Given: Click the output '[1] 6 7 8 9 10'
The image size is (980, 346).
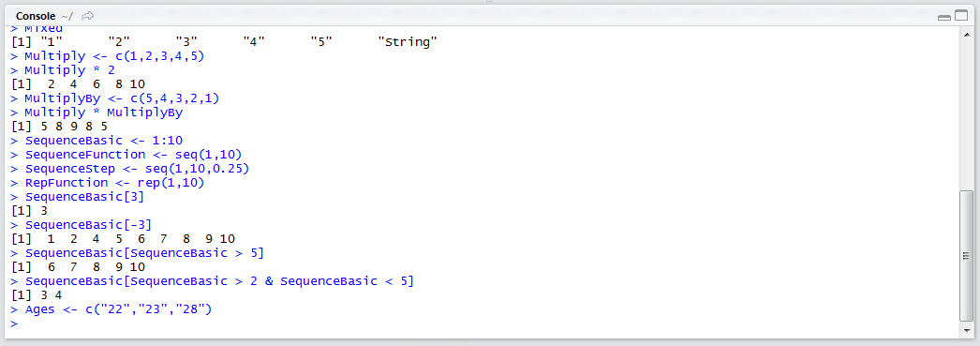Looking at the screenshot, I should pyautogui.click(x=79, y=267).
